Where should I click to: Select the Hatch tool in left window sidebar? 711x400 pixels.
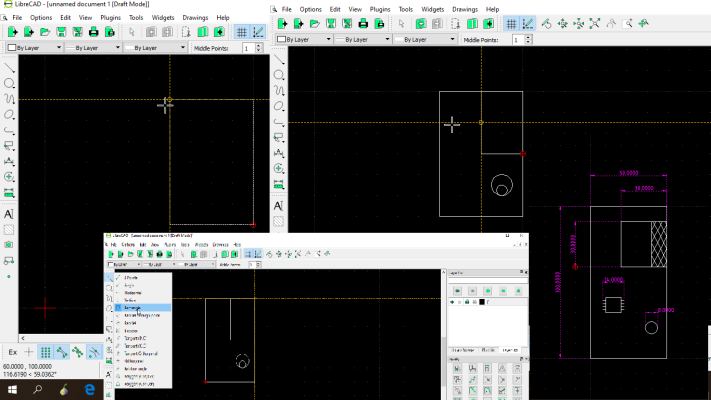pyautogui.click(x=9, y=229)
